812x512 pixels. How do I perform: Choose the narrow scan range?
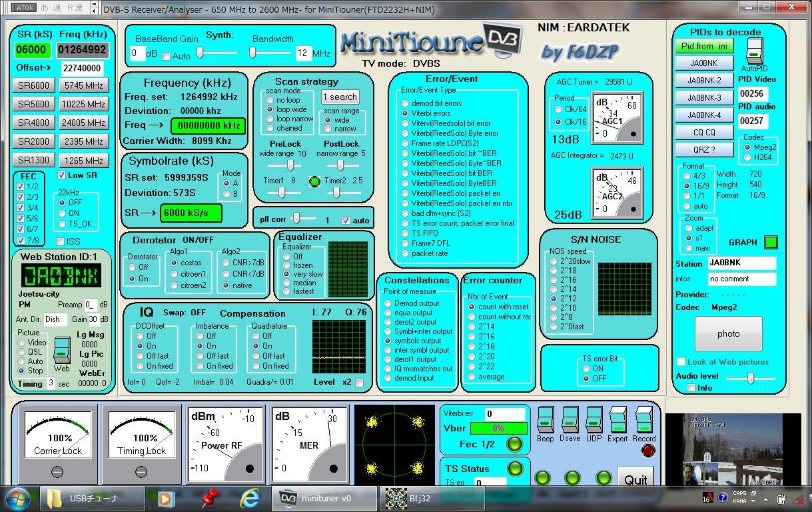point(327,129)
